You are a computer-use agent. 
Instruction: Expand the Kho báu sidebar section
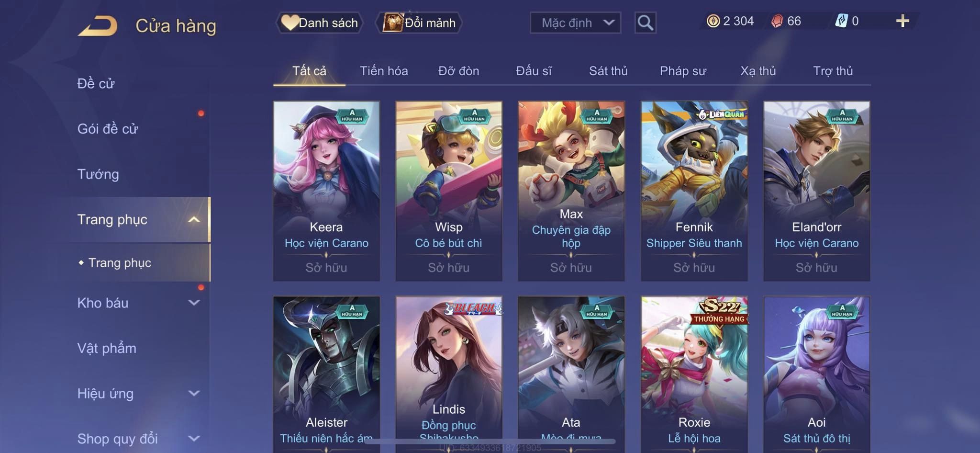[x=138, y=303]
